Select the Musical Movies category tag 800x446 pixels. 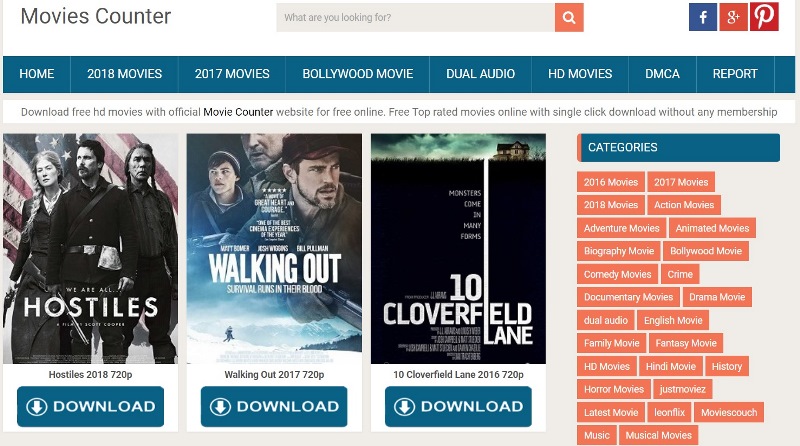point(659,435)
